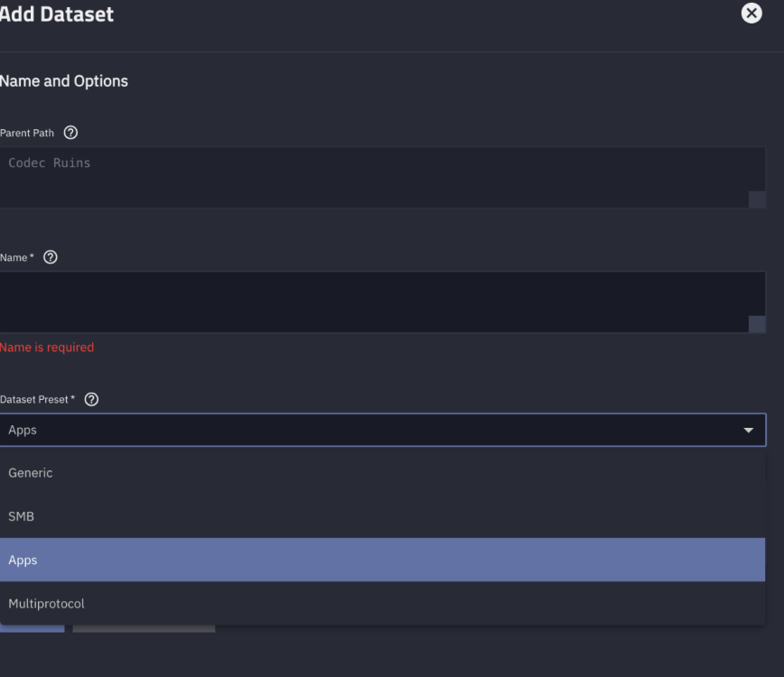Click the blue button peeking below the dropdown list
Screen dimensions: 784x677
[x=33, y=628]
